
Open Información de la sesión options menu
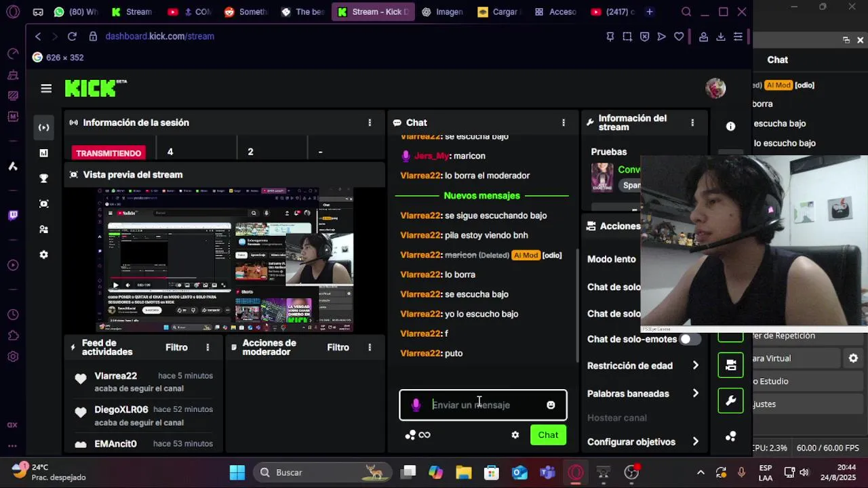point(370,123)
